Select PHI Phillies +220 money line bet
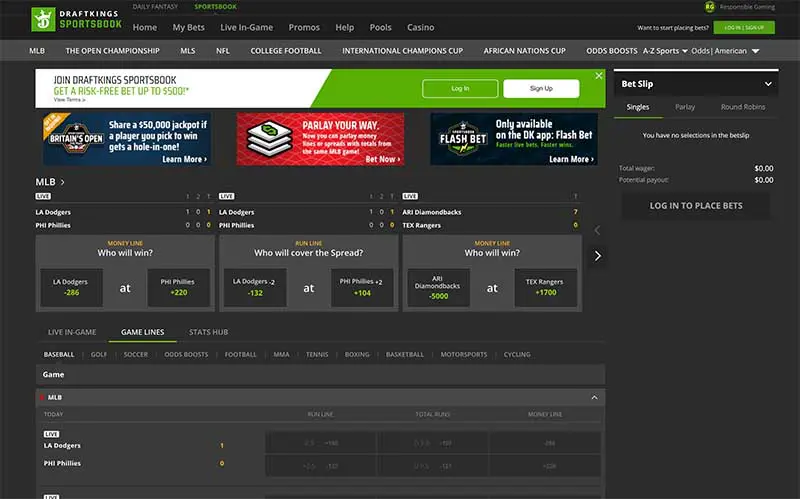Image resolution: width=800 pixels, height=499 pixels. (176, 288)
